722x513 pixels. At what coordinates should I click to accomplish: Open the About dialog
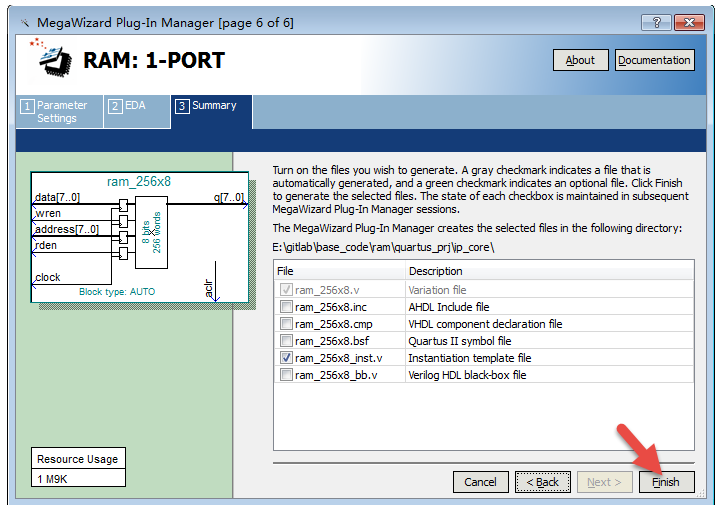[x=580, y=60]
